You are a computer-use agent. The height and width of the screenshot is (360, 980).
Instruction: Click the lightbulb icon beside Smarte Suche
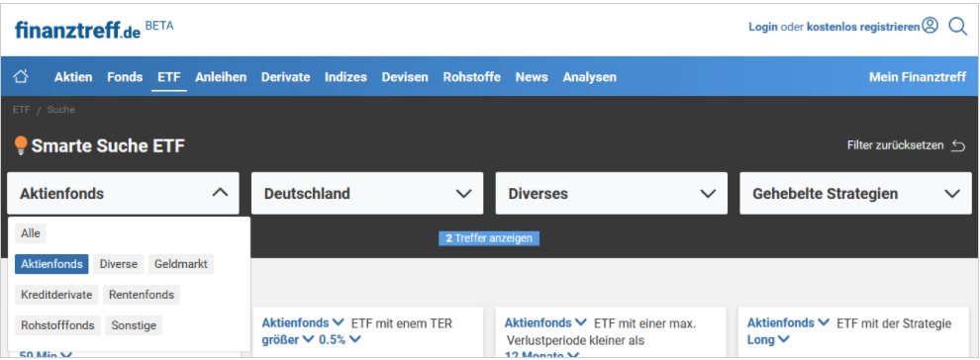click(x=21, y=145)
